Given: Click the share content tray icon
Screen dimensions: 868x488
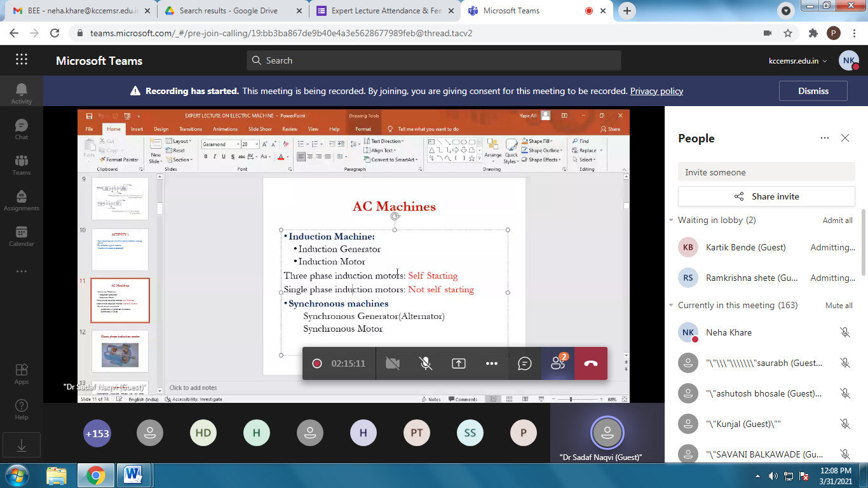Looking at the screenshot, I should point(458,363).
